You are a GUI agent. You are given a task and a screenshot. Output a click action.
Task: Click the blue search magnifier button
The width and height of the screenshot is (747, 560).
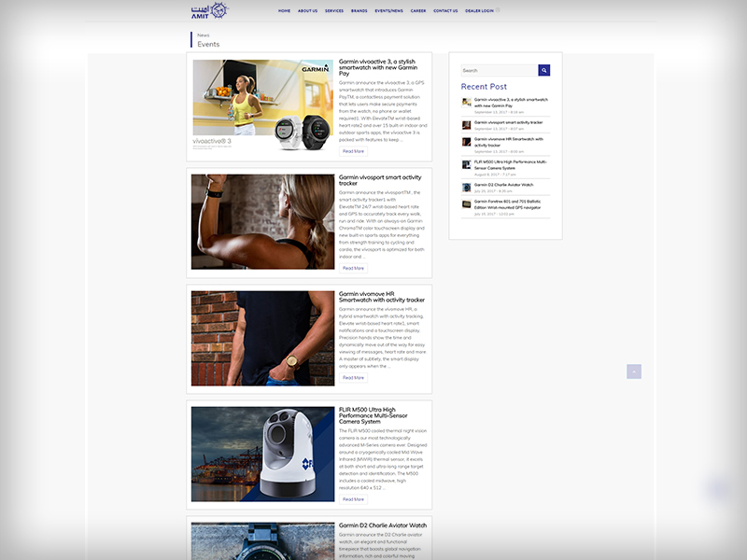click(x=544, y=70)
